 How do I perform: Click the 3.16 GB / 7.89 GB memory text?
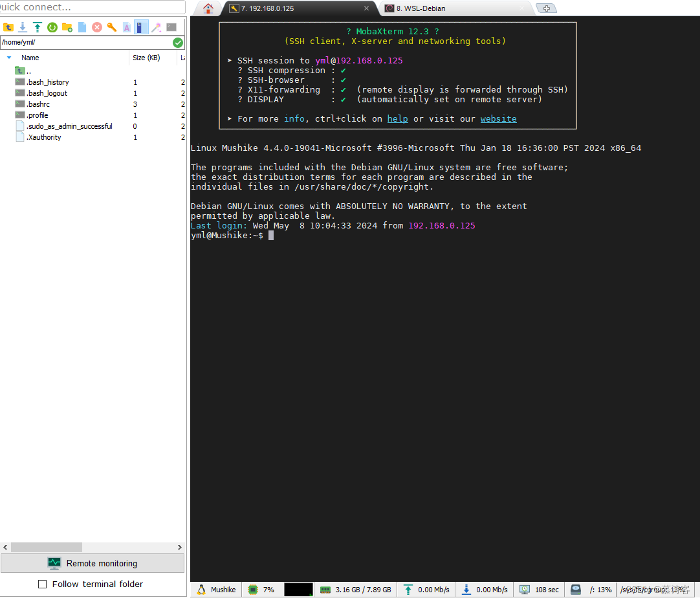point(364,590)
